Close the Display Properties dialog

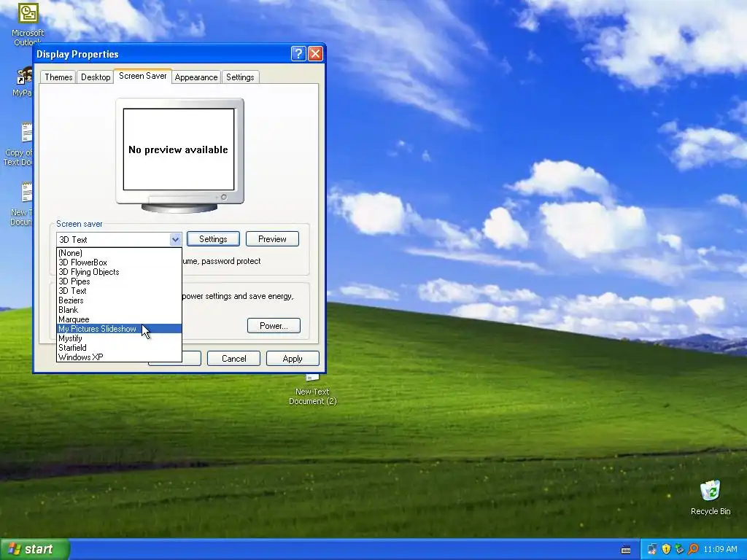click(315, 54)
